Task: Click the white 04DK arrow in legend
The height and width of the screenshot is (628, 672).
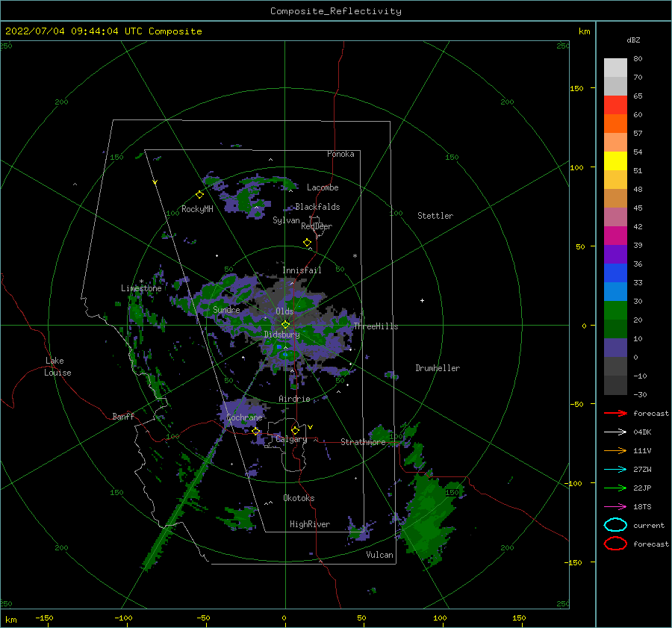Action: 615,432
